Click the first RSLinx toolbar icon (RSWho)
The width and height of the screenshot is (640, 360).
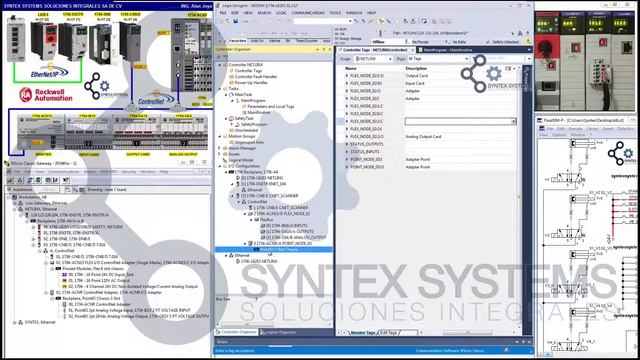[x=10, y=180]
